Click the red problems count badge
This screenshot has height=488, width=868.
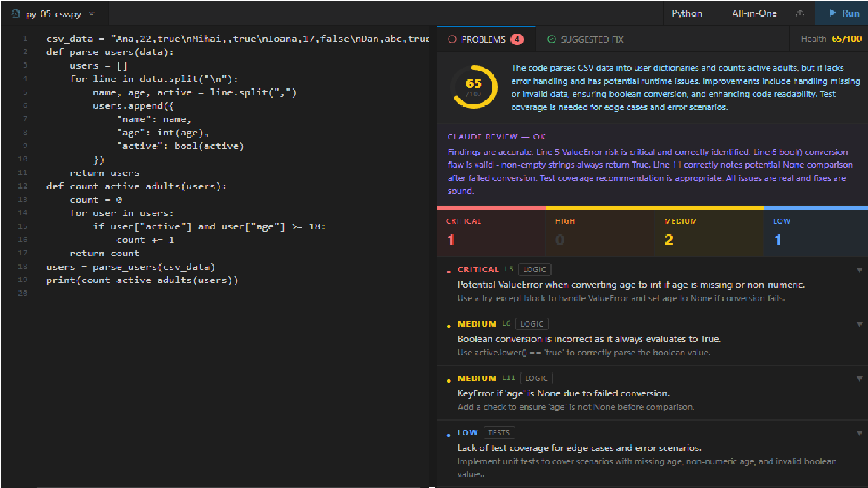[517, 39]
